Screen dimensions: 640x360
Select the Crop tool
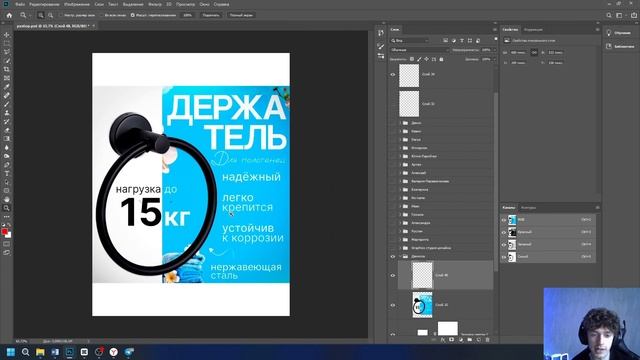[7, 69]
